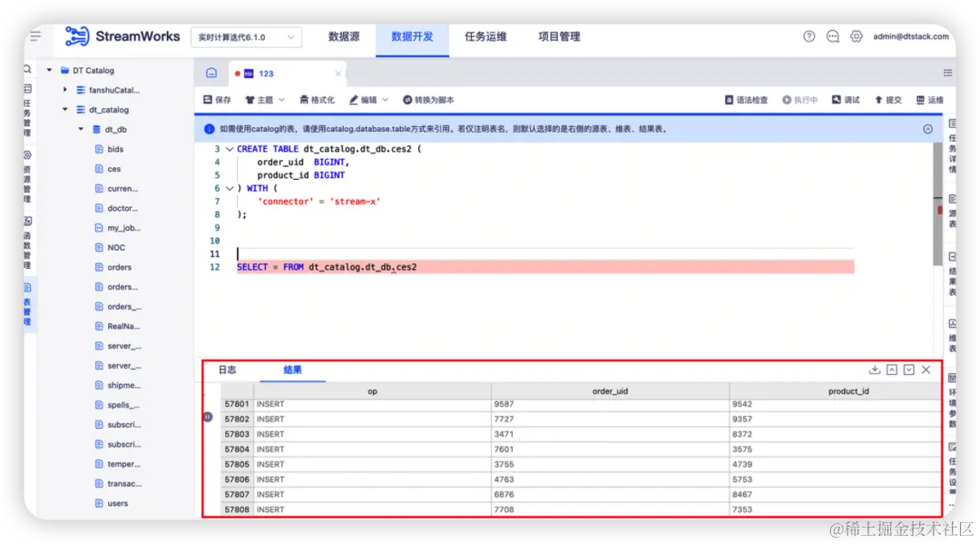Viewport: 980px width, 544px height.
Task: Open 资源管理 in the left sidebar
Action: 27,176
